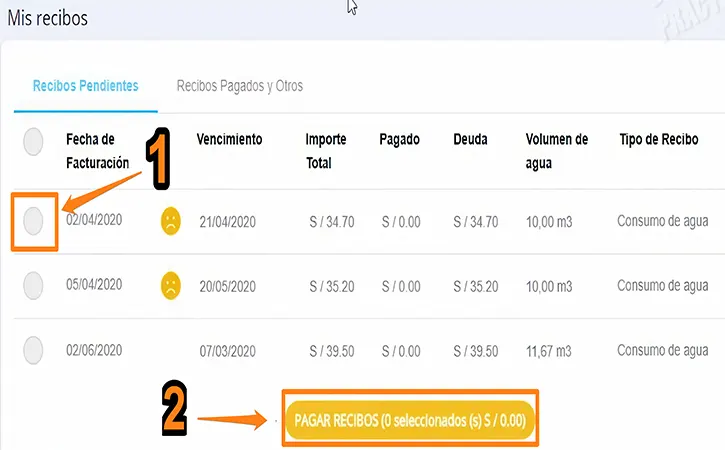Click the Deuda value S / 39.50

pos(476,351)
